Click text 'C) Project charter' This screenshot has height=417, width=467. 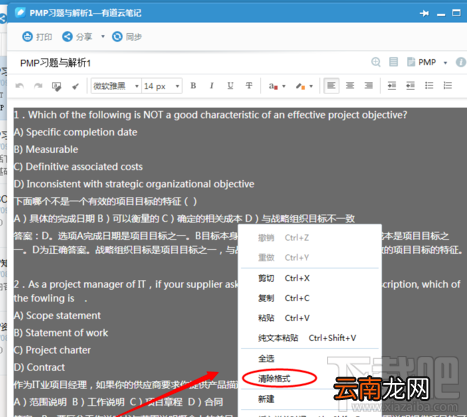(x=52, y=350)
